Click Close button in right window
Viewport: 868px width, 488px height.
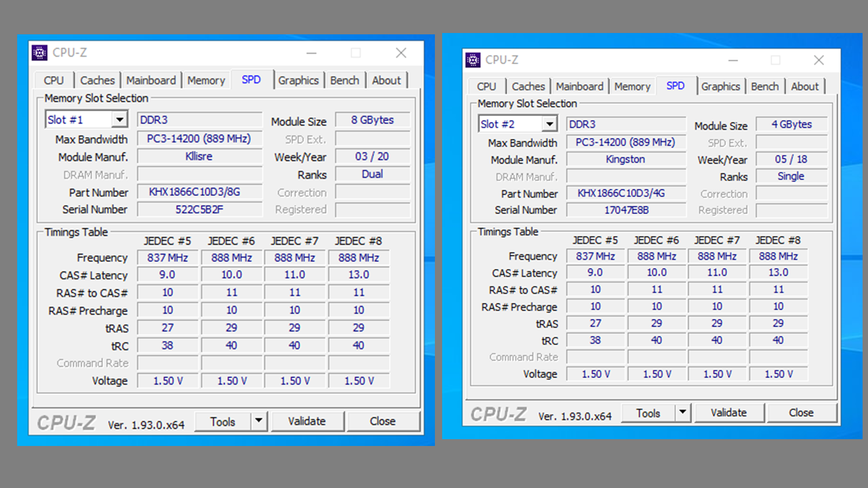click(801, 413)
